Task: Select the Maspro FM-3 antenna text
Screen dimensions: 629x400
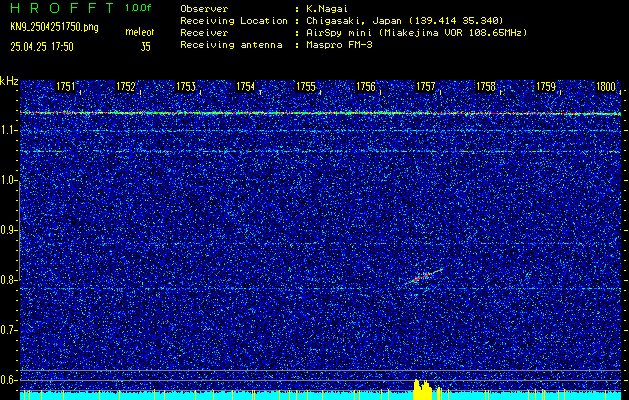Action: tap(340, 45)
